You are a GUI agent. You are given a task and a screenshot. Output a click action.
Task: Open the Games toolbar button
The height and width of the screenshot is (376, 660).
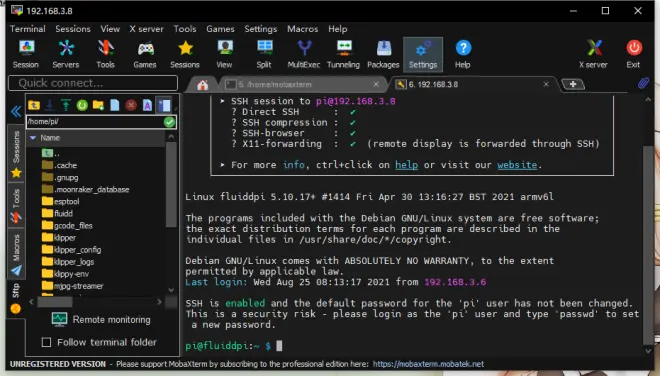pos(145,54)
